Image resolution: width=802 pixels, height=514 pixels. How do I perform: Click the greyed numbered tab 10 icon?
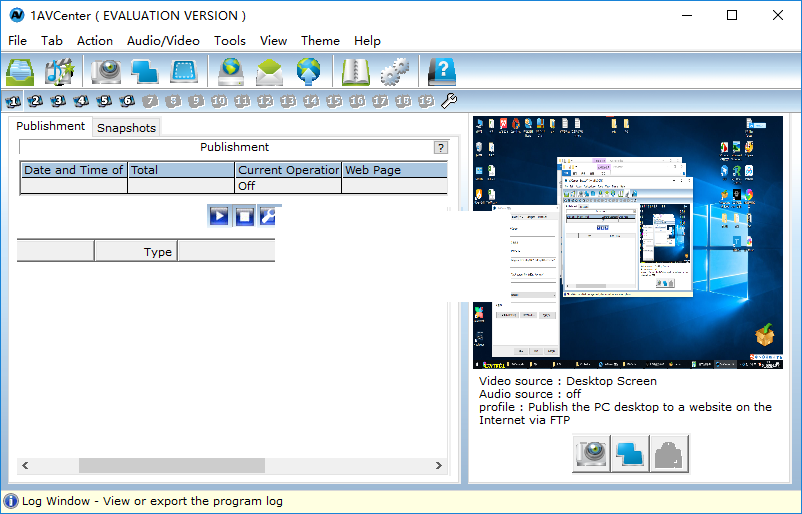coord(219,101)
